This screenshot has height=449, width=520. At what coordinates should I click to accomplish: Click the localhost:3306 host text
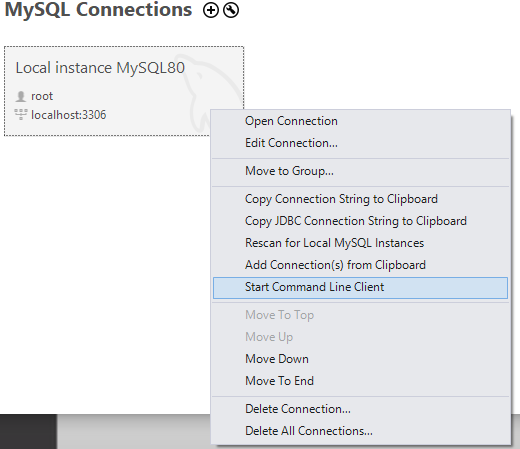(69, 115)
